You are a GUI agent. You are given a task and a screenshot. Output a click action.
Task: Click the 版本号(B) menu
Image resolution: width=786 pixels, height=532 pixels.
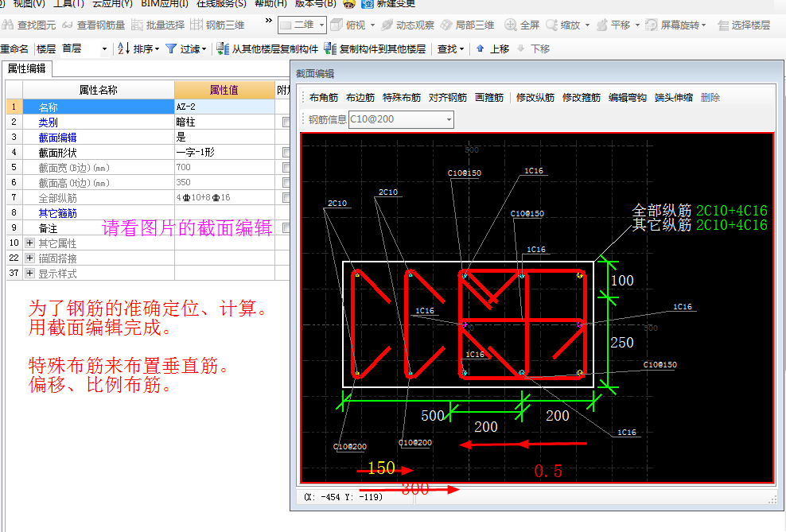click(x=315, y=3)
